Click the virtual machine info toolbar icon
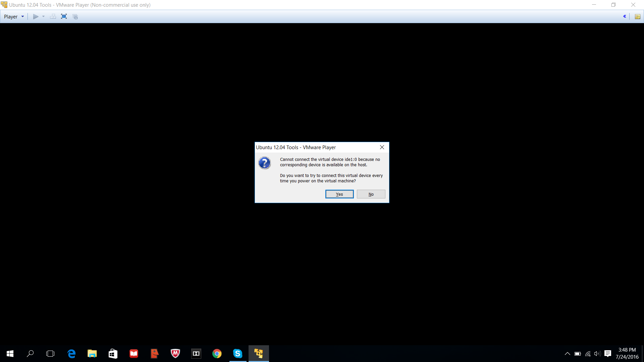 pos(75,16)
